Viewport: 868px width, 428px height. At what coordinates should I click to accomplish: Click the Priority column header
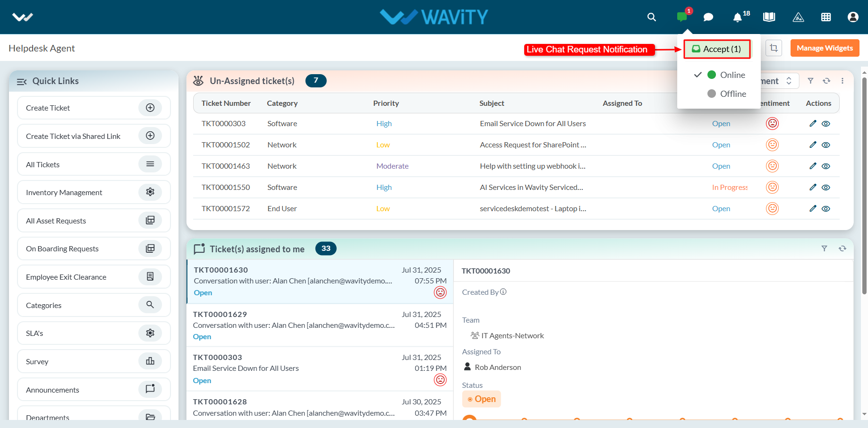386,103
